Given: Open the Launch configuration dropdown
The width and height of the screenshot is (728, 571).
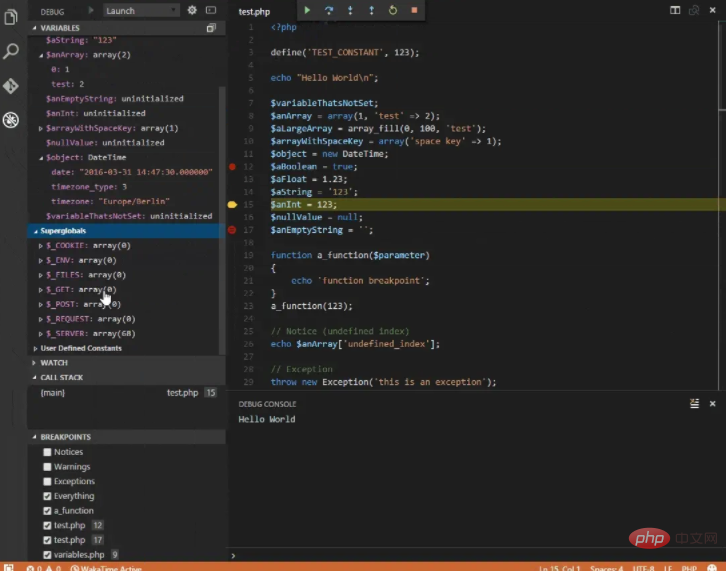Looking at the screenshot, I should [141, 10].
